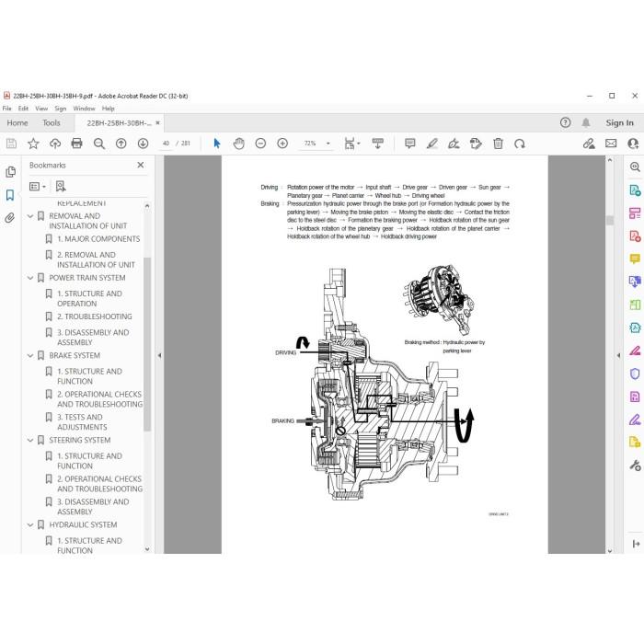
Task: Zoom in with plus circle icon
Action: pyautogui.click(x=282, y=144)
